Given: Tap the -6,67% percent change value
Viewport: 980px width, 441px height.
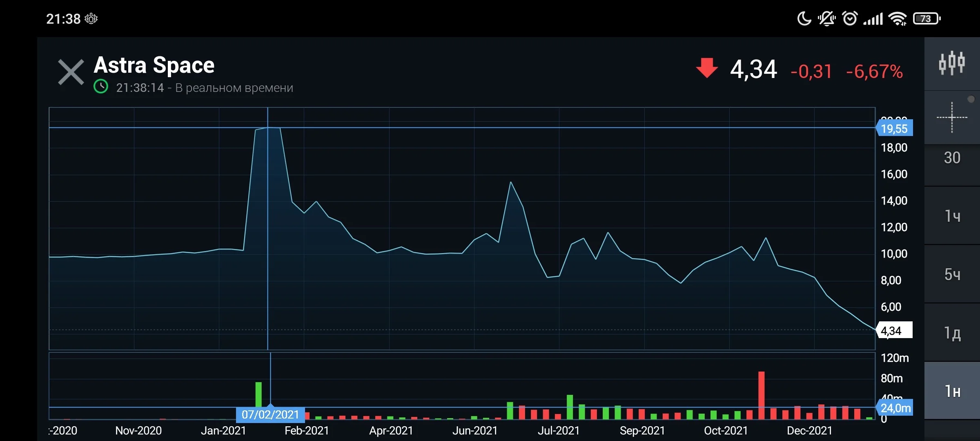Looking at the screenshot, I should (874, 71).
